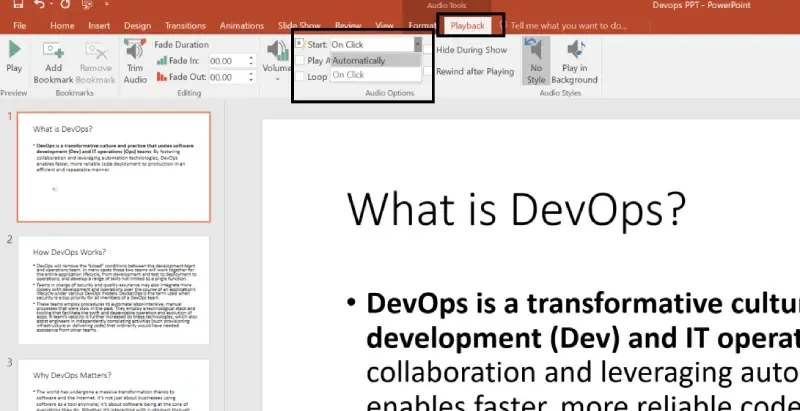Viewport: 800px width, 411px height.
Task: Click audio speaker icon in slide 1 thumbnail
Action: [55, 189]
